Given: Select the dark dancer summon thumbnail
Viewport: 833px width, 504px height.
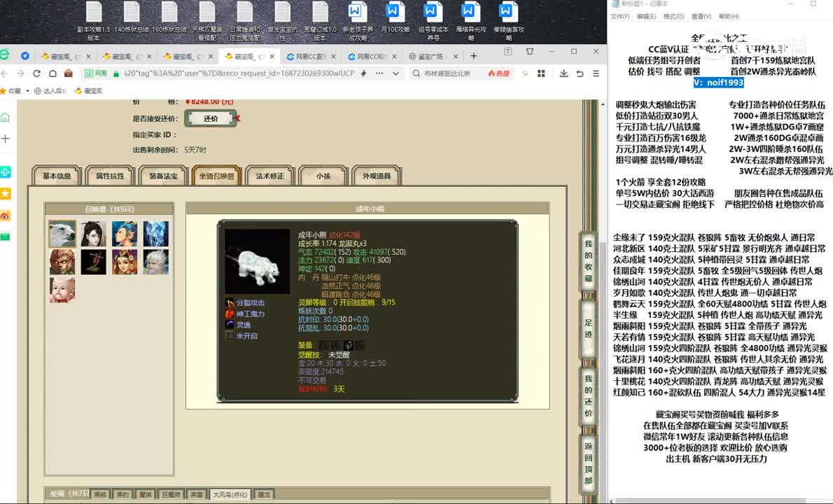Looking at the screenshot, I should pyautogui.click(x=94, y=262).
